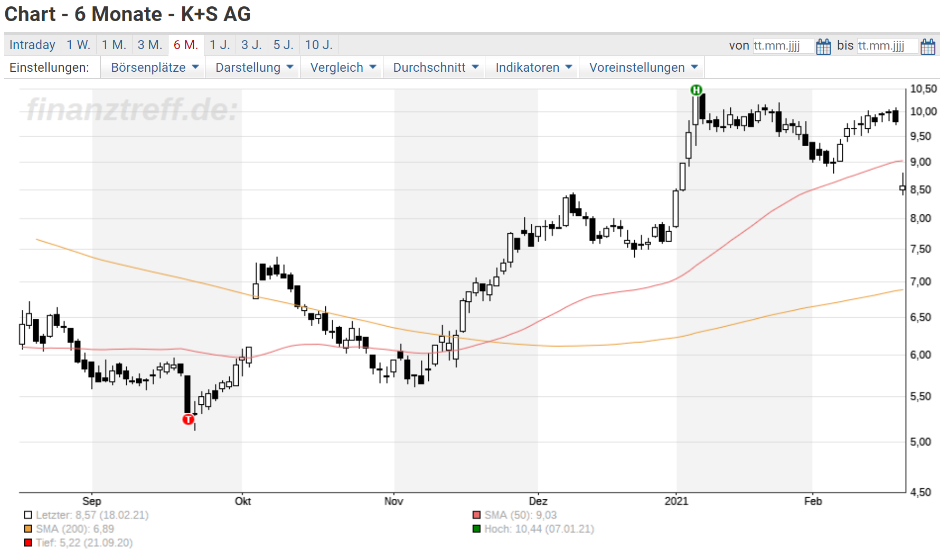Click the 'Einstellungen:' label
Screen dimensions: 940x560
(x=49, y=68)
